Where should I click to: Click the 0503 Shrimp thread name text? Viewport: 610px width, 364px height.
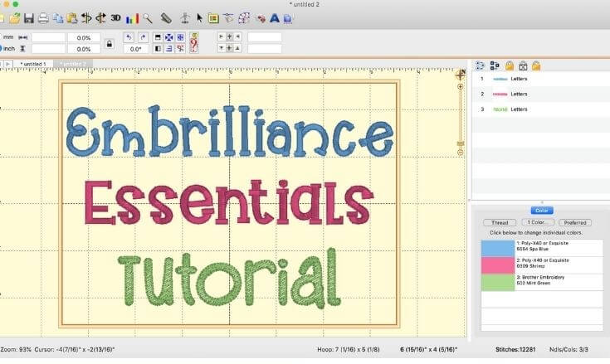tap(530, 266)
